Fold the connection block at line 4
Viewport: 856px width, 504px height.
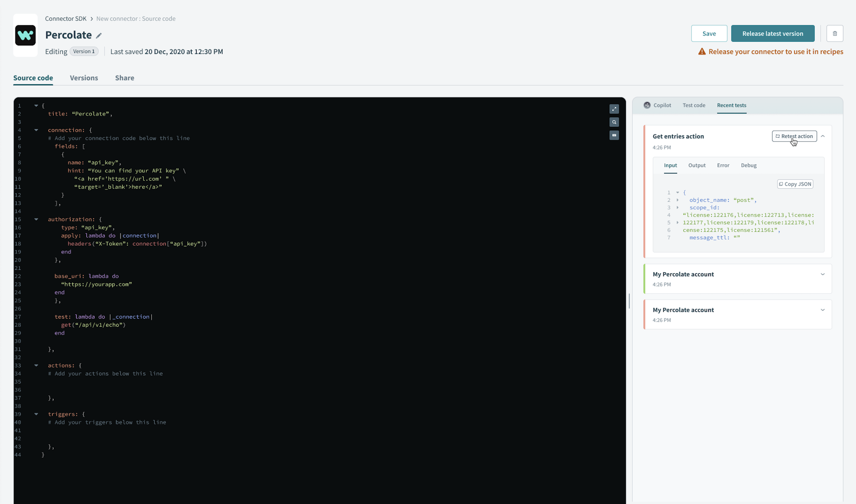click(36, 130)
